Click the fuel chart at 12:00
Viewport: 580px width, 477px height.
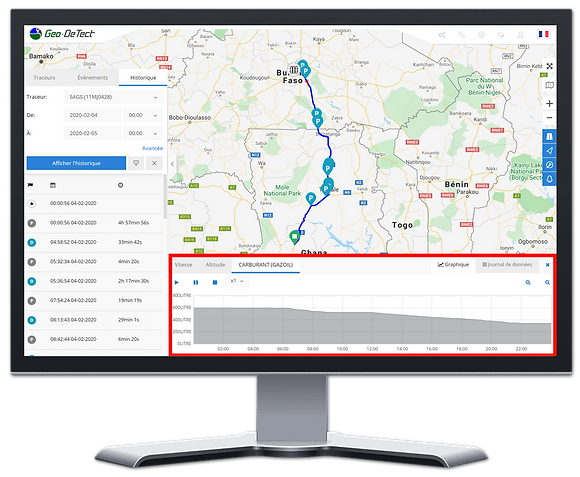tap(372, 328)
